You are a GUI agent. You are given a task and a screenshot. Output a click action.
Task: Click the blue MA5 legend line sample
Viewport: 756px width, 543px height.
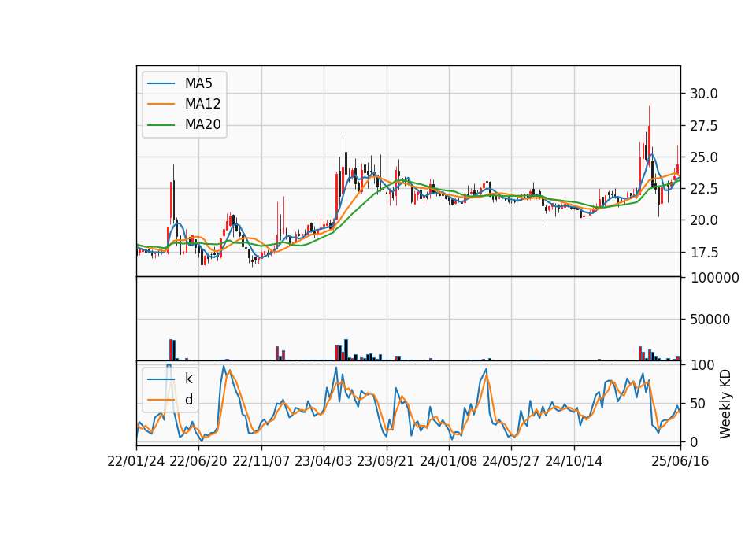click(x=161, y=84)
